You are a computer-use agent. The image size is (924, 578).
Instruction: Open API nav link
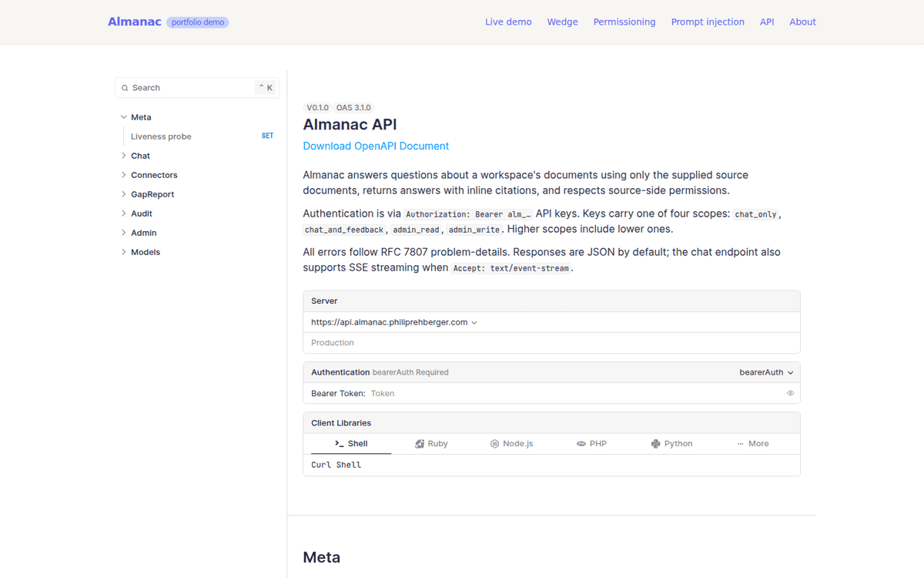(767, 22)
